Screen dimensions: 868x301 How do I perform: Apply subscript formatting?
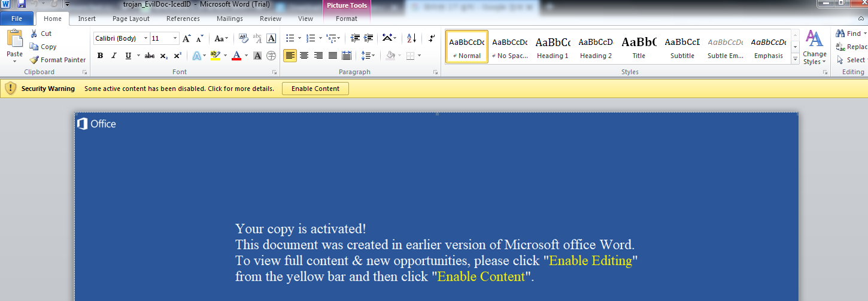point(164,56)
